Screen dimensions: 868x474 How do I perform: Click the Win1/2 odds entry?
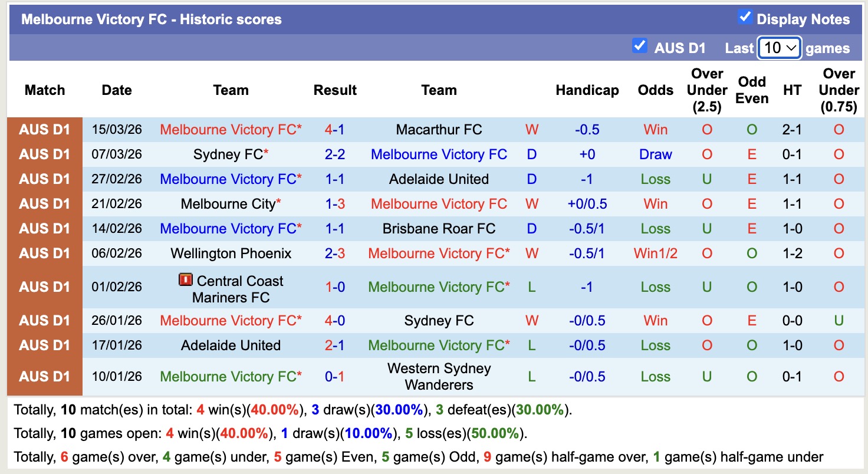click(x=655, y=253)
